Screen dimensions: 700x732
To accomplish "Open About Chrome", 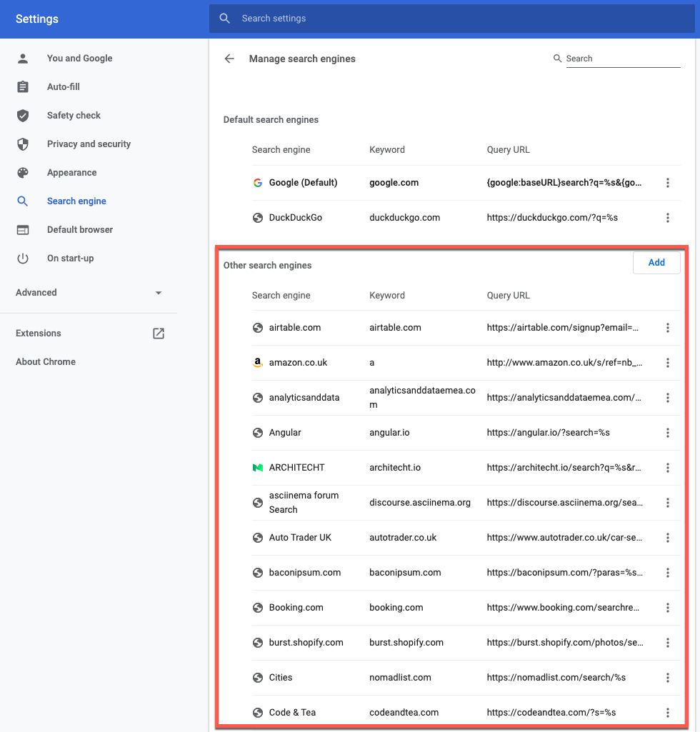I will [45, 361].
